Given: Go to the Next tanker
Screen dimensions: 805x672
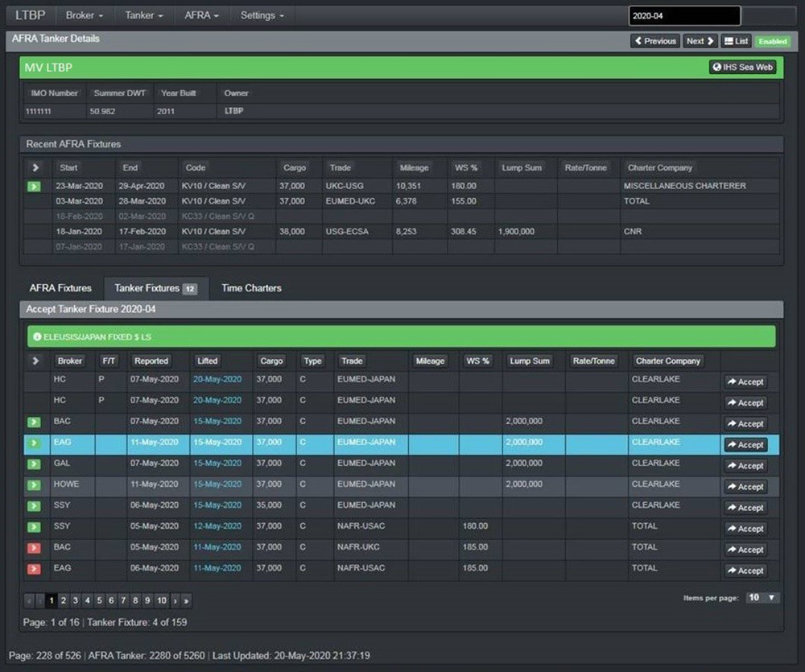Looking at the screenshot, I should [700, 41].
